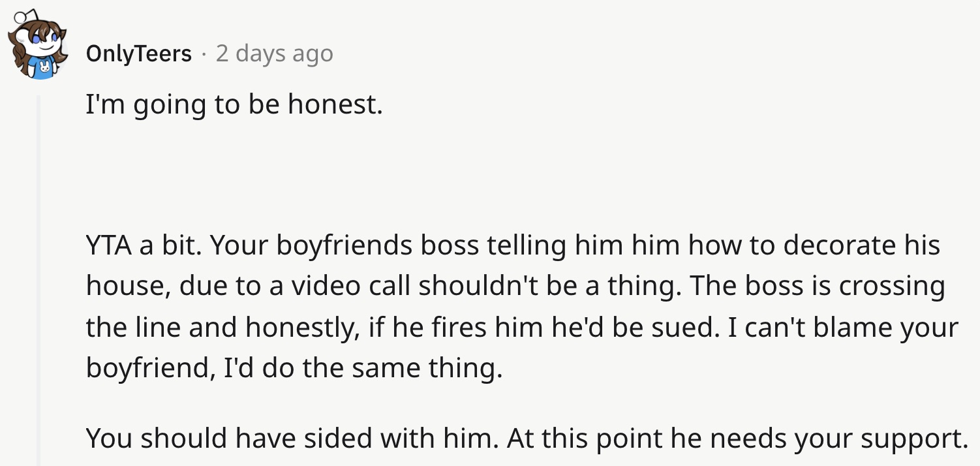
Task: Click the bunny logo on the avatar's shirt
Action: click(x=44, y=68)
